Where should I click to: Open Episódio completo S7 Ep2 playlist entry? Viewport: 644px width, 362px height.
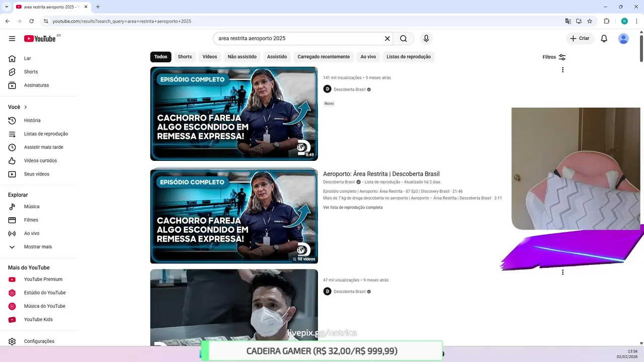392,192
